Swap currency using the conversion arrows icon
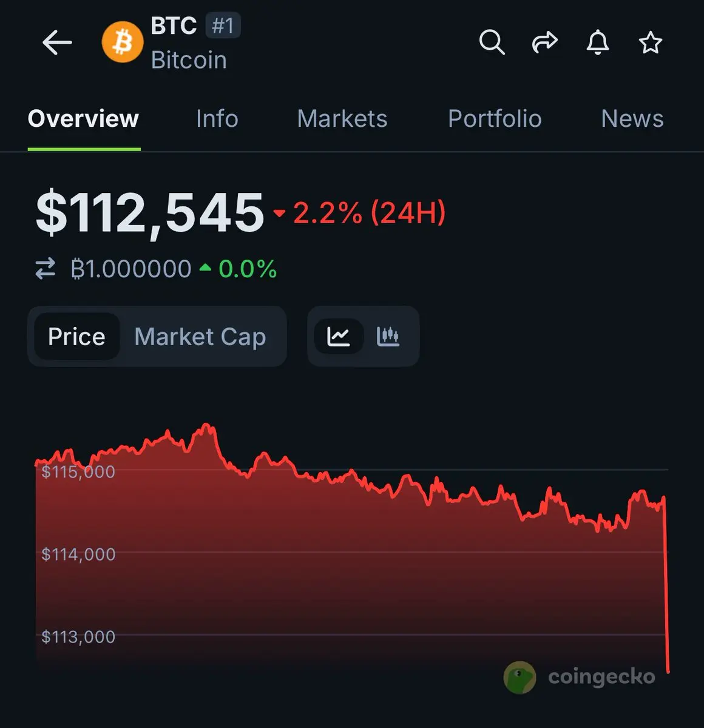Viewport: 704px width, 728px height. click(46, 269)
